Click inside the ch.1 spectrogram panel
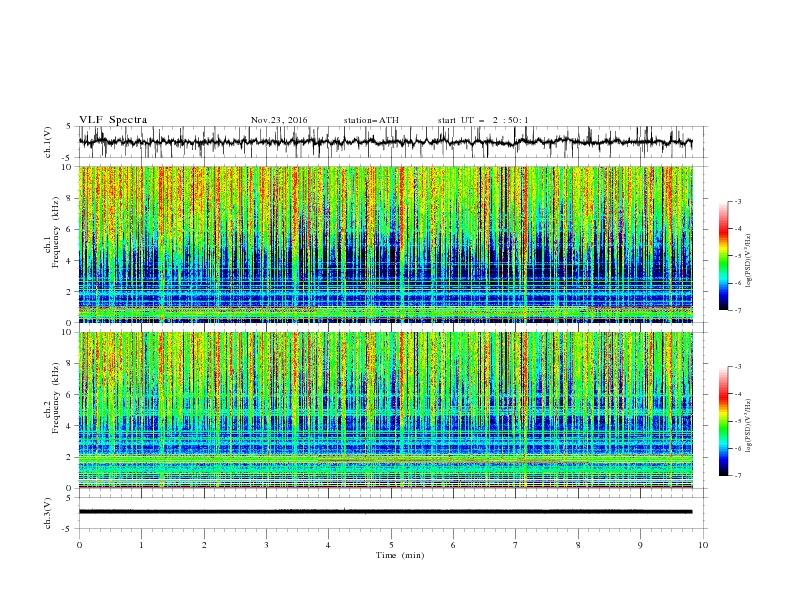 (x=385, y=244)
